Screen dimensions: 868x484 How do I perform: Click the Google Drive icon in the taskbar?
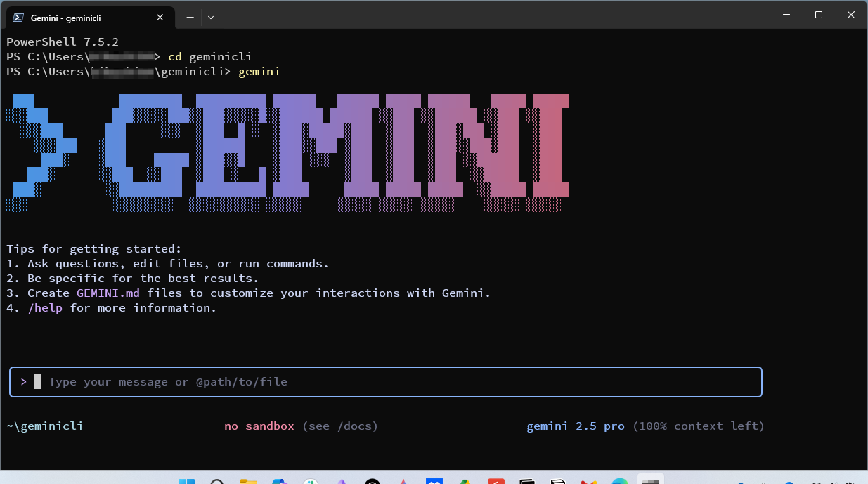[x=465, y=481]
